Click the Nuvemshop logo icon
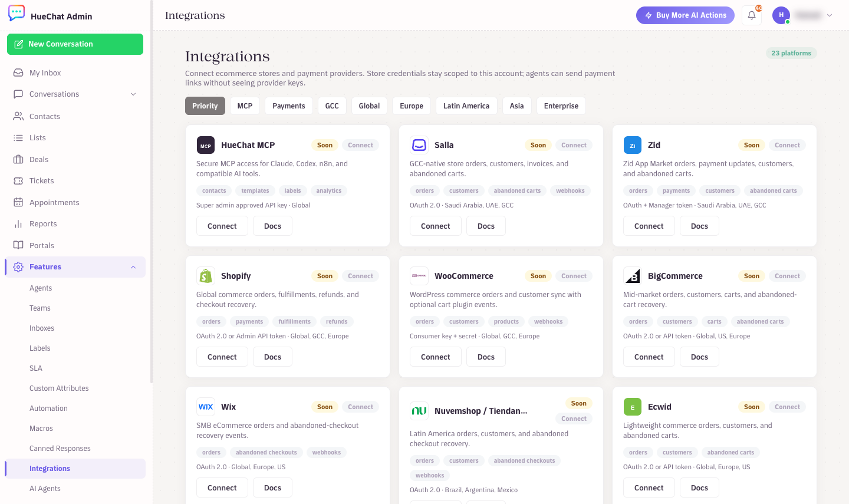This screenshot has height=504, width=849. tap(419, 411)
